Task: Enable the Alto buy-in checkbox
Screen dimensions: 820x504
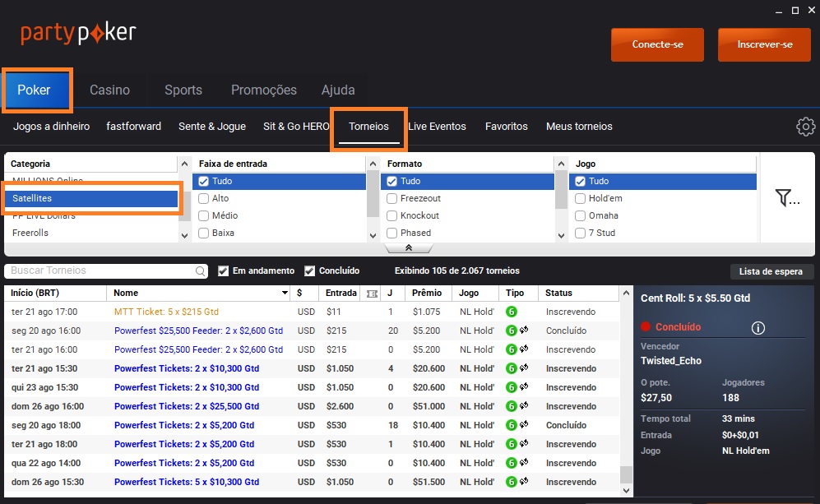Action: [203, 199]
